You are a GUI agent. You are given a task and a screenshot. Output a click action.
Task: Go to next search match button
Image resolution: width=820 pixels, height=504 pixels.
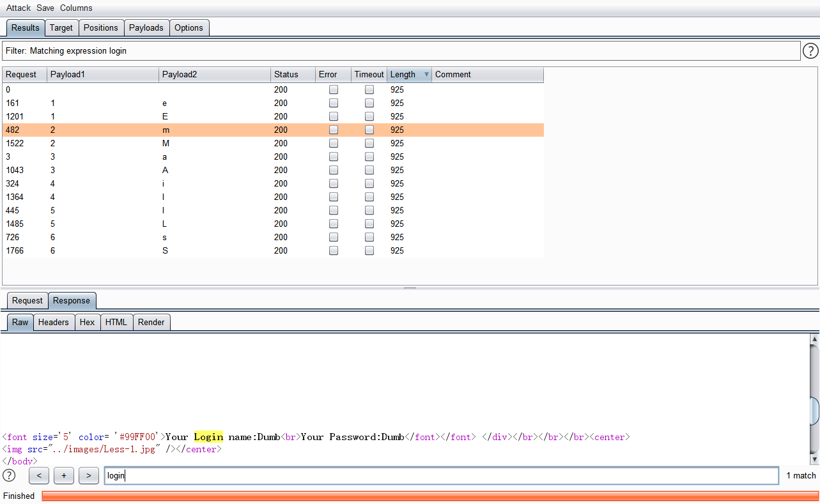88,475
